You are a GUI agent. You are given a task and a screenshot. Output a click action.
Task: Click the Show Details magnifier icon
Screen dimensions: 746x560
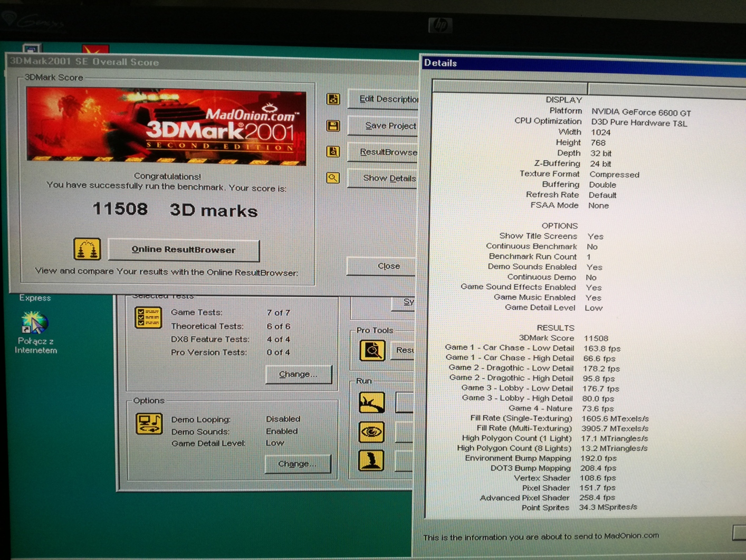pyautogui.click(x=333, y=178)
